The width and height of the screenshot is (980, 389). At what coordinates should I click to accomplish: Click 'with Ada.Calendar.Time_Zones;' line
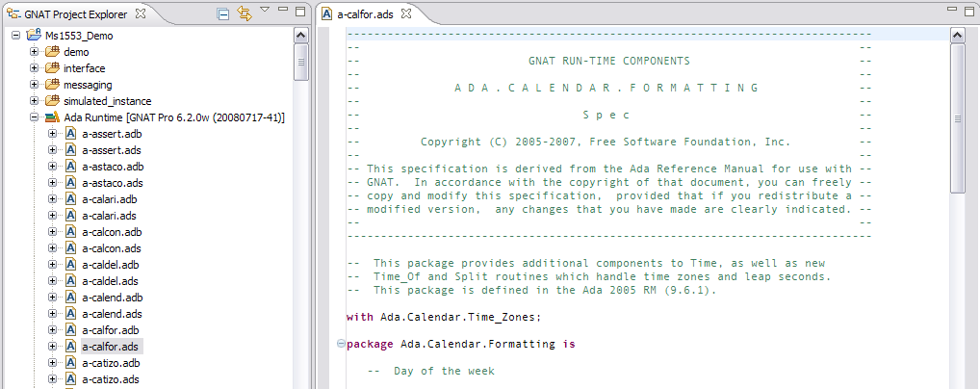tap(444, 317)
